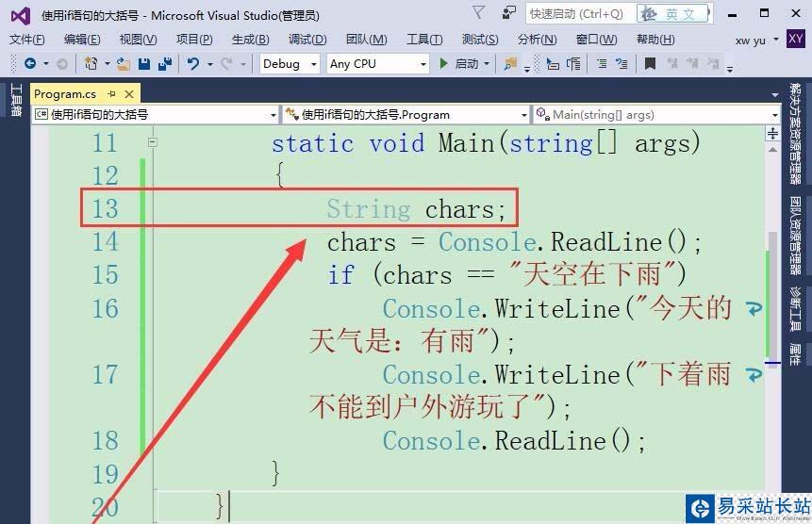Open the 测试(S) menu
This screenshot has width=812, height=524.
[x=480, y=40]
